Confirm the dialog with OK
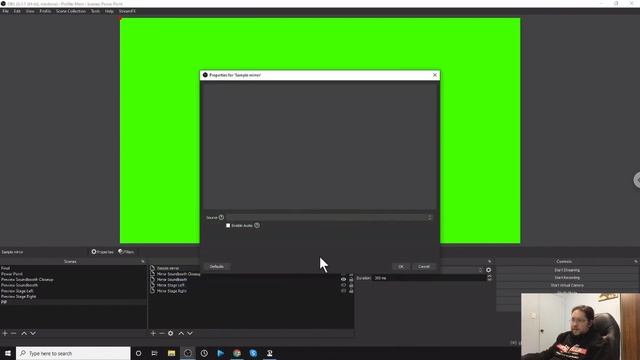The height and width of the screenshot is (360, 640). point(401,267)
